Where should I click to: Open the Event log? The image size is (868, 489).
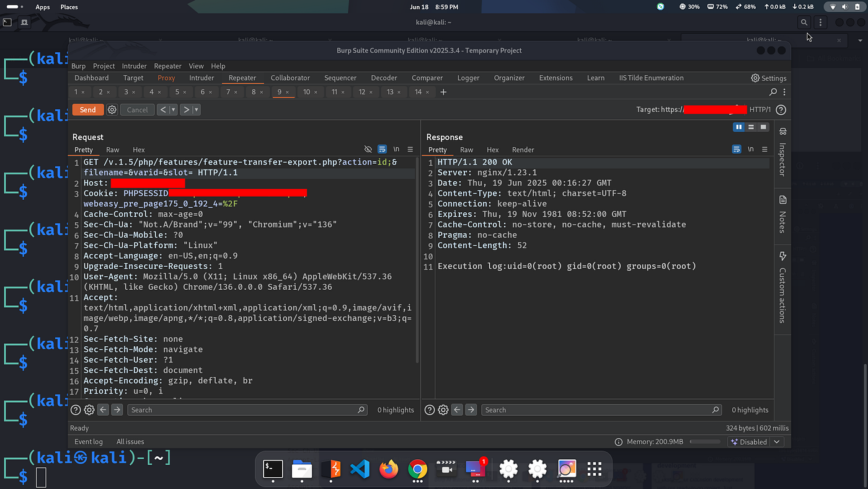pos(89,442)
